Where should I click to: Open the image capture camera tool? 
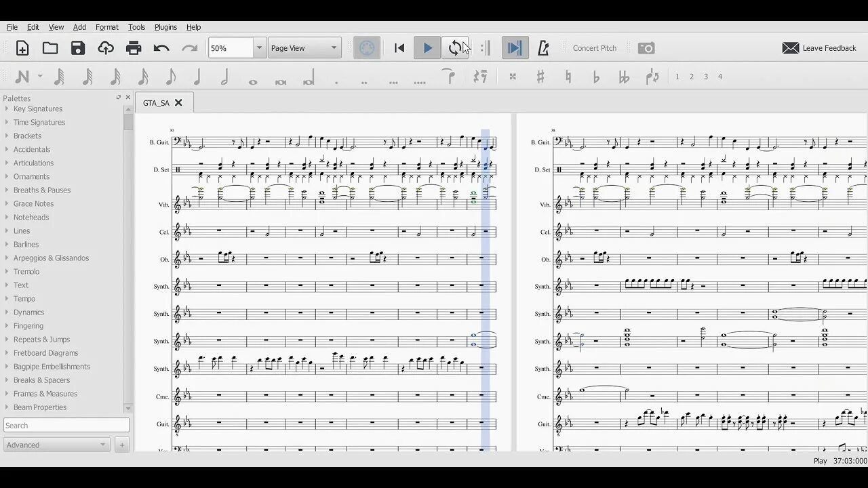[646, 48]
